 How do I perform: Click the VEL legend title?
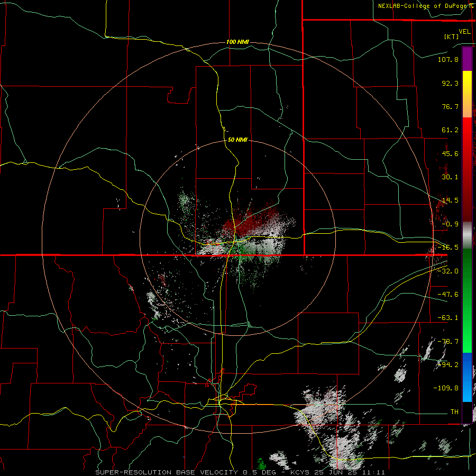coord(464,32)
